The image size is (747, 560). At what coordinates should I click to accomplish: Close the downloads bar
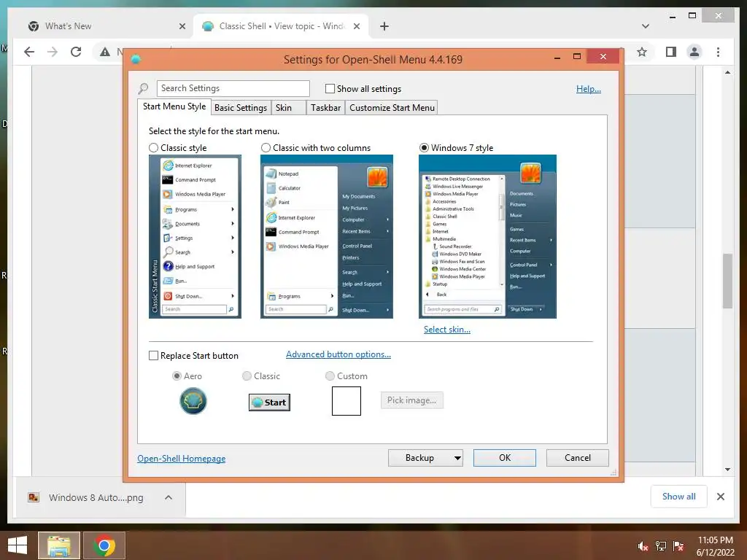(x=721, y=497)
